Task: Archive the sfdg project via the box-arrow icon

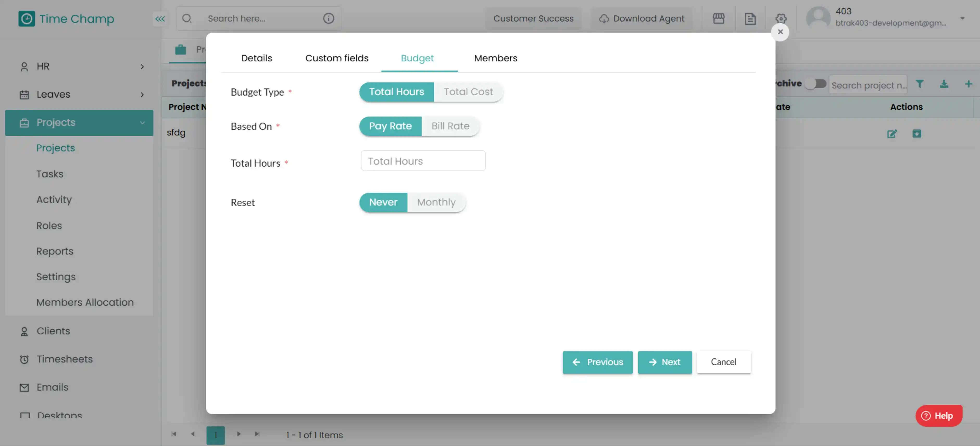Action: pos(917,134)
